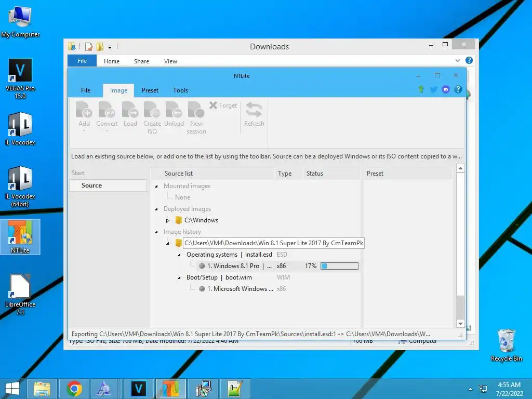Open NTLite Discord icon
The height and width of the screenshot is (399, 532).
click(x=445, y=89)
